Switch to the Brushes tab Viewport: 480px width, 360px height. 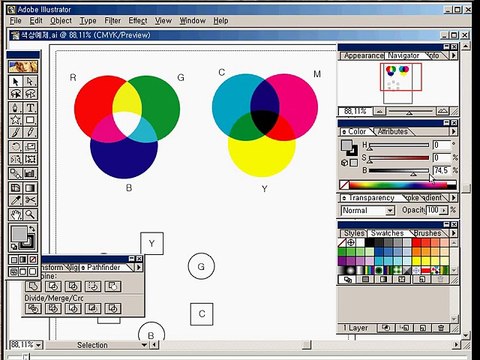point(427,233)
